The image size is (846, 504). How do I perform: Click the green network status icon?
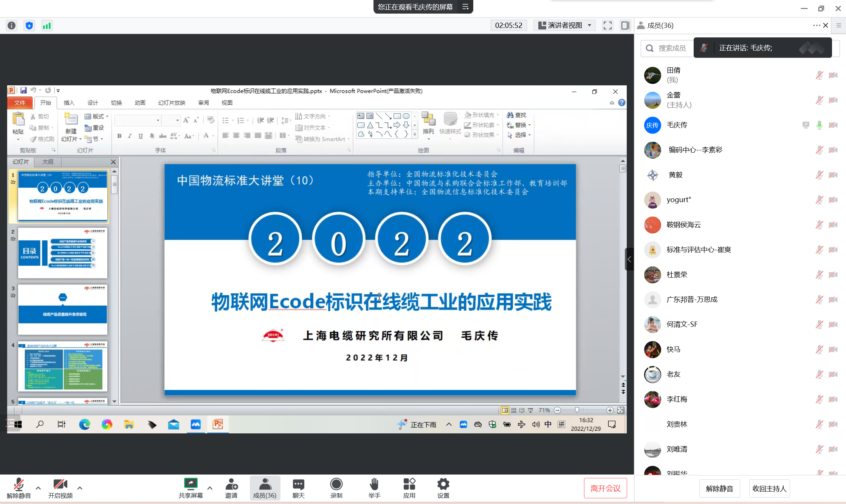(47, 26)
